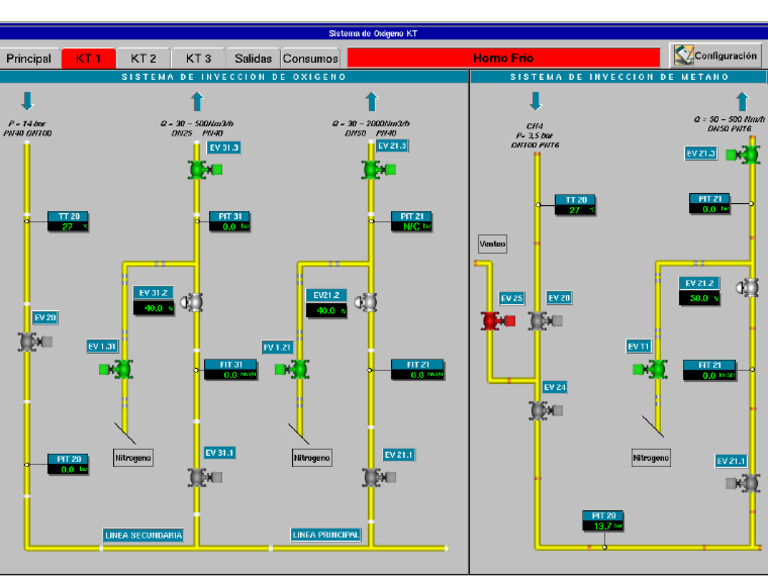Click the FIT 31 flow readout
The width and height of the screenshot is (768, 576).
point(231,370)
